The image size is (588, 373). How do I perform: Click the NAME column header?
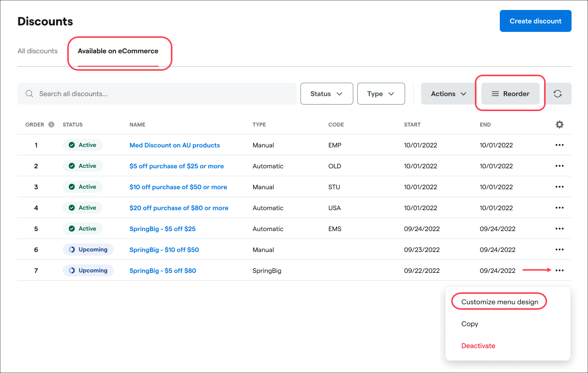pos(137,124)
